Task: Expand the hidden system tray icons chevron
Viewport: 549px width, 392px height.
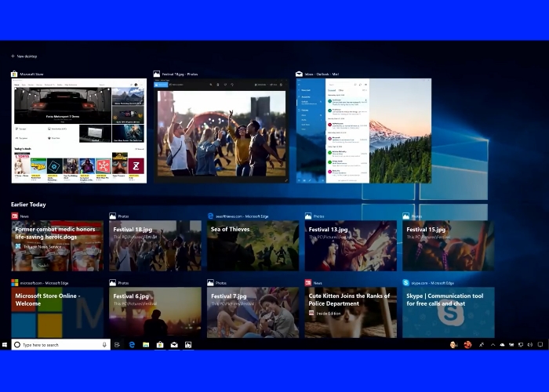Action: [x=493, y=345]
